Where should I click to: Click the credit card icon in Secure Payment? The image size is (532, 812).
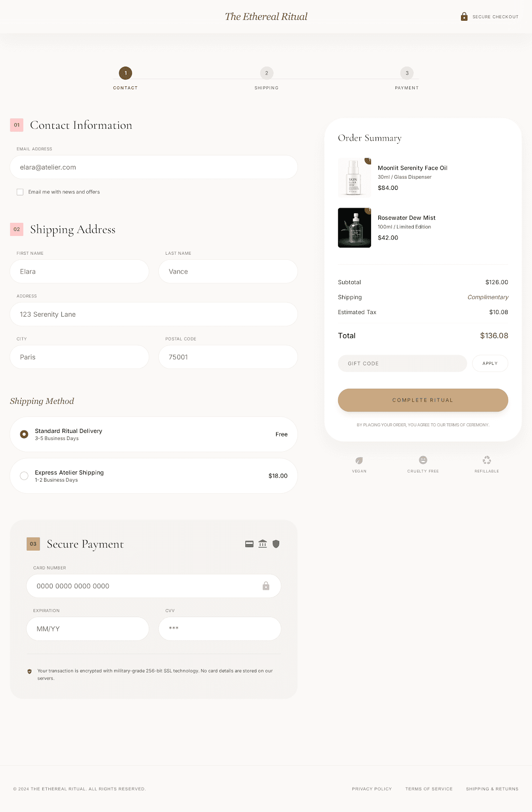[x=249, y=544]
